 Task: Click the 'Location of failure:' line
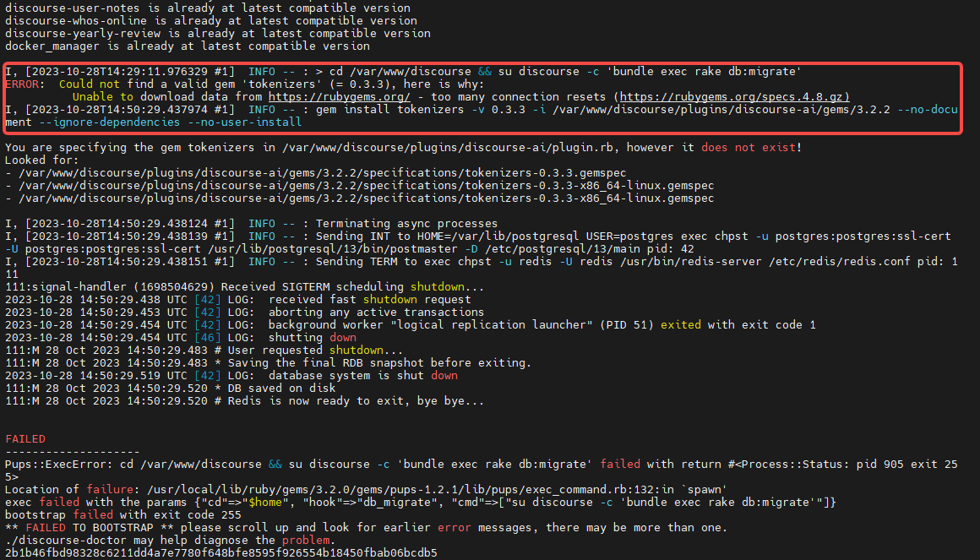[367, 489]
